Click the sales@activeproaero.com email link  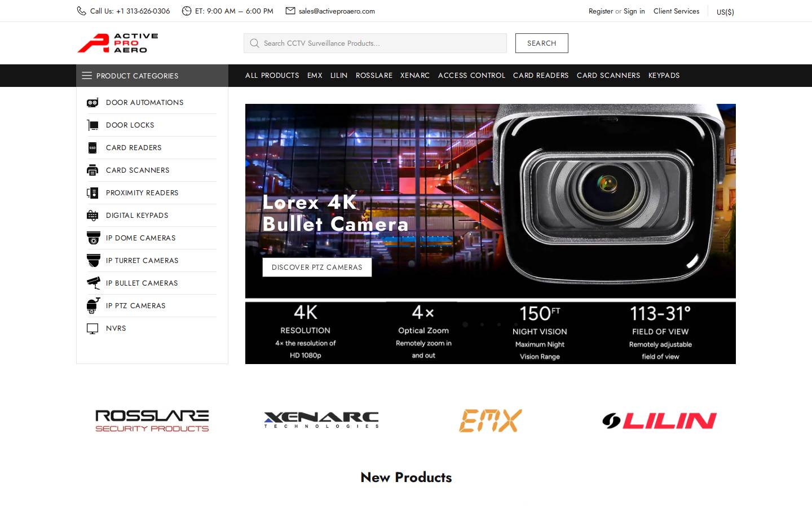coord(337,11)
